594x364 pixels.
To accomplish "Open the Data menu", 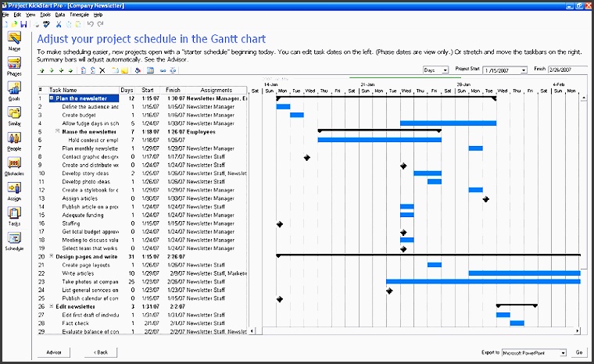I will tap(60, 15).
